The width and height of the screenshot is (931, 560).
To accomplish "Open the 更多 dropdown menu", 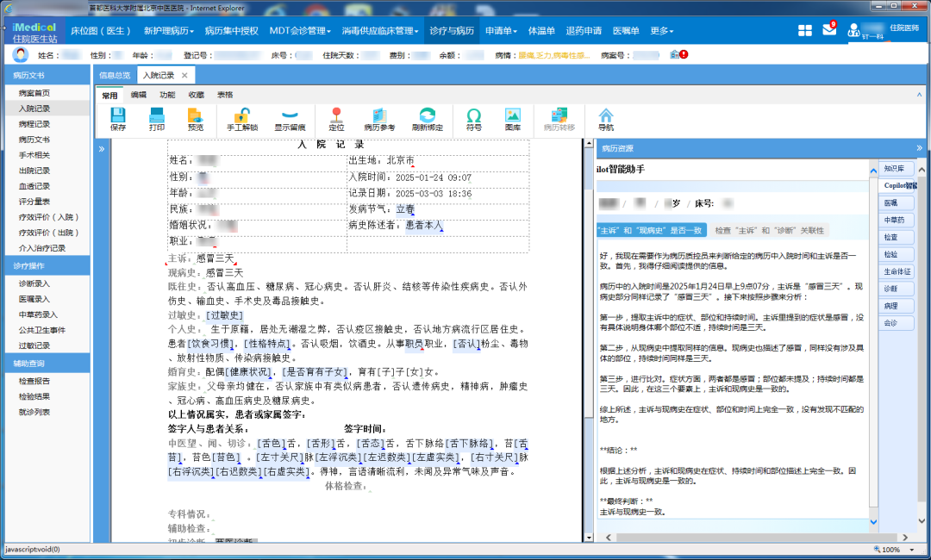I will [661, 31].
